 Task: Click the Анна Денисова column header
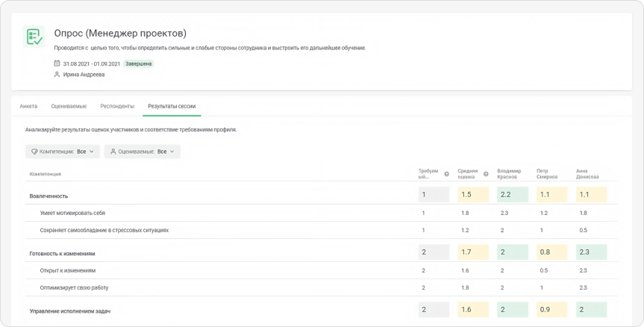point(587,174)
